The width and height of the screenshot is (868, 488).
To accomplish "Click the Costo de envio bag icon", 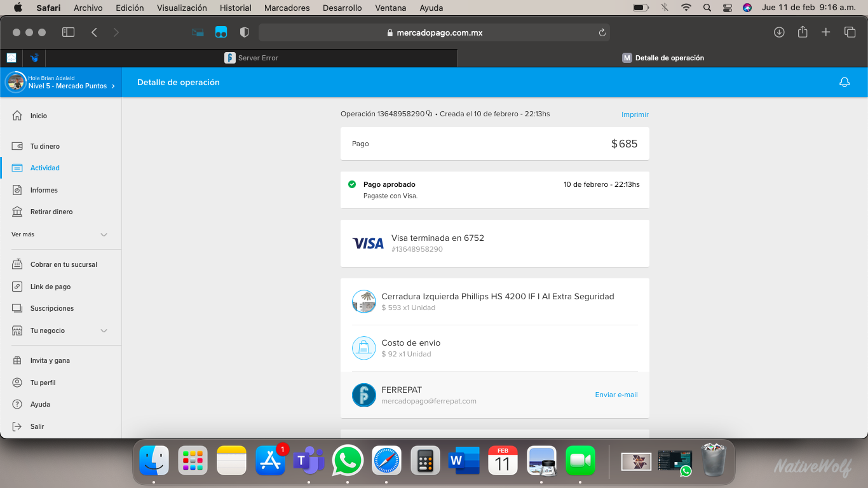I will pyautogui.click(x=364, y=348).
